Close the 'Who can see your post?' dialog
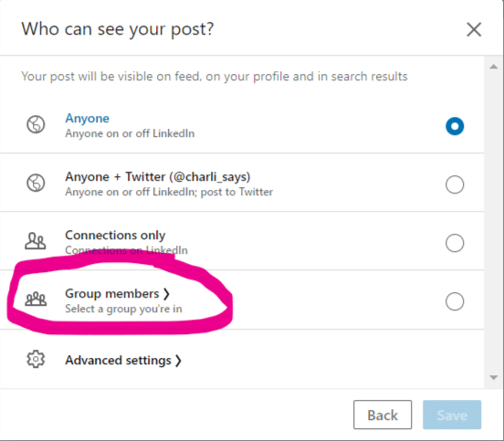Screen dimensions: 504x441 (474, 29)
